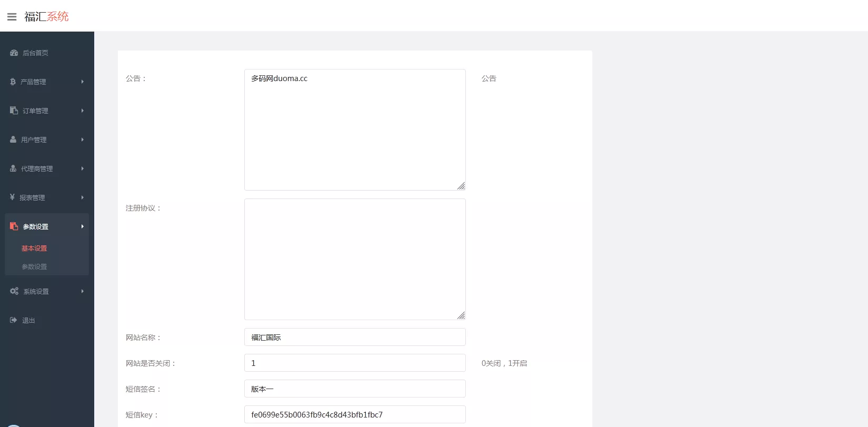Screen dimensions: 868x427
Task: Click the bitcoin icon for 产品管理
Action: coord(13,82)
